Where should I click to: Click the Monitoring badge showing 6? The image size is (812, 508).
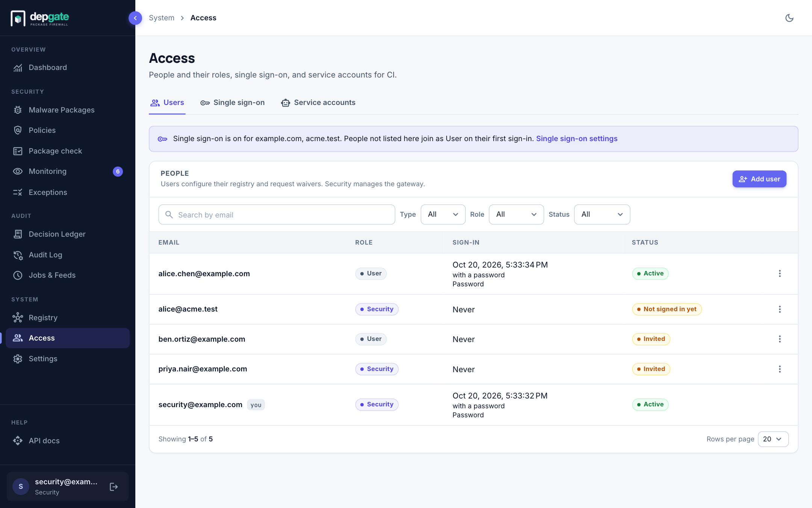coord(118,172)
